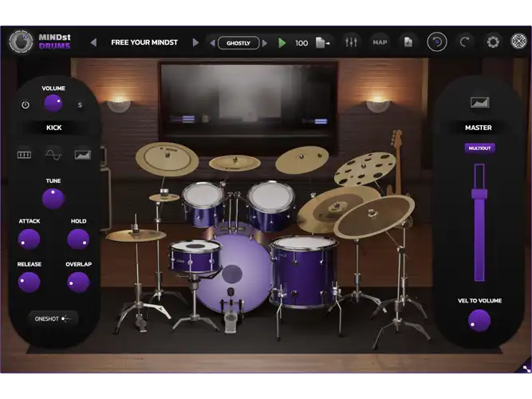Toggle the MULTIOUT button
The image size is (532, 399).
coord(479,148)
